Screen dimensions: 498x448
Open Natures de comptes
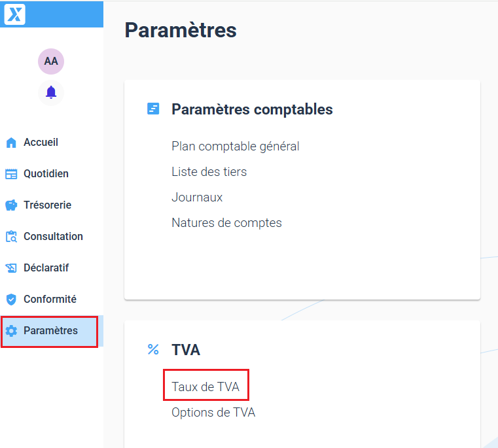point(226,222)
